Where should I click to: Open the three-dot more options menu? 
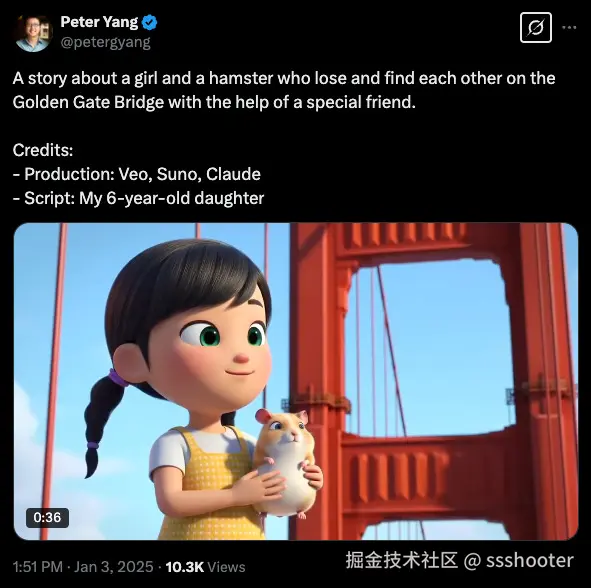[x=569, y=27]
